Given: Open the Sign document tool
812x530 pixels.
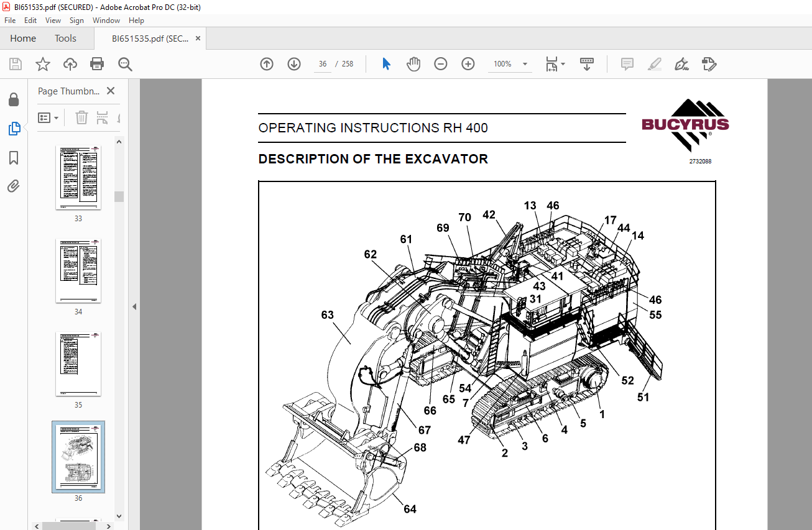Looking at the screenshot, I should 681,64.
